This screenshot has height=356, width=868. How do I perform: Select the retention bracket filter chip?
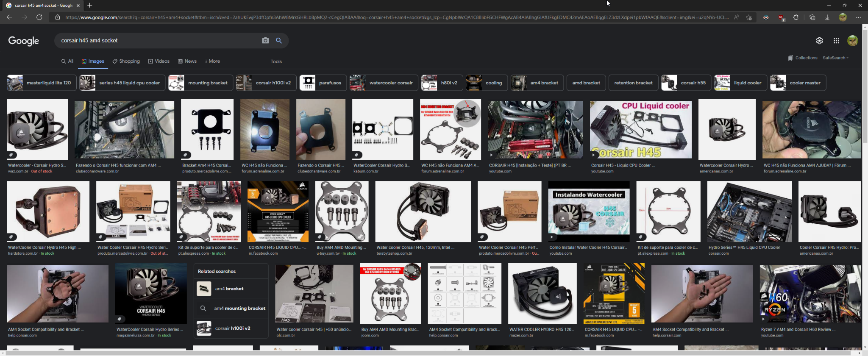(x=633, y=83)
